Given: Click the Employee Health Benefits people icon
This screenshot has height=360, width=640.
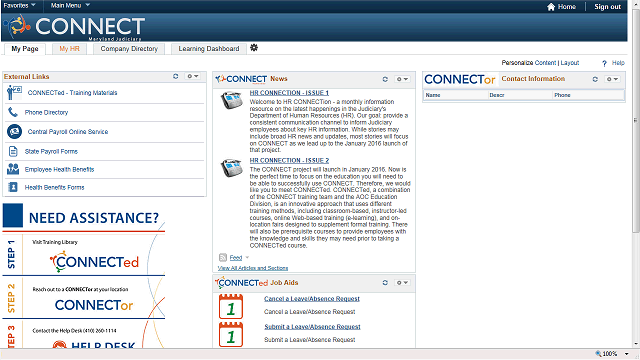Looking at the screenshot, I should [x=13, y=169].
